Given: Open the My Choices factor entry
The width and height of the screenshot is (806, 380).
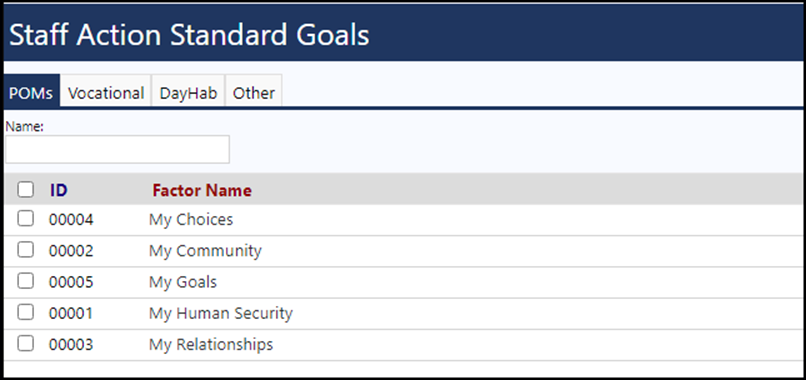Looking at the screenshot, I should 191,220.
